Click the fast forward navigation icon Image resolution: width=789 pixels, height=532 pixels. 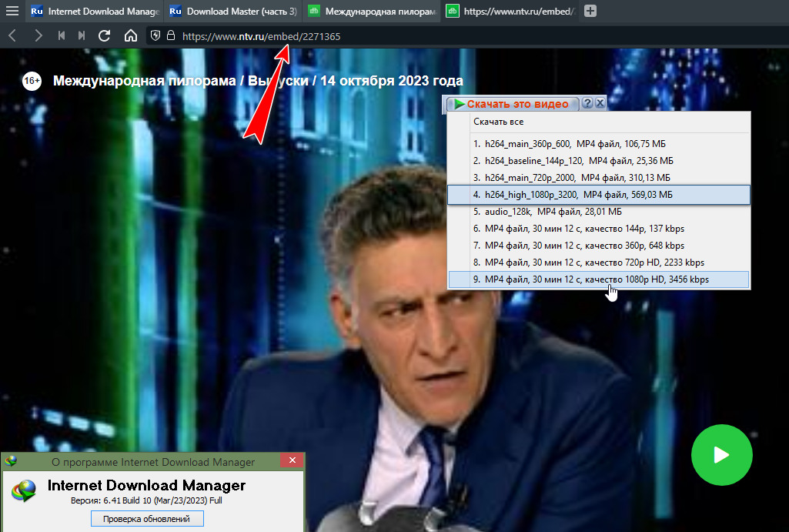(x=82, y=35)
